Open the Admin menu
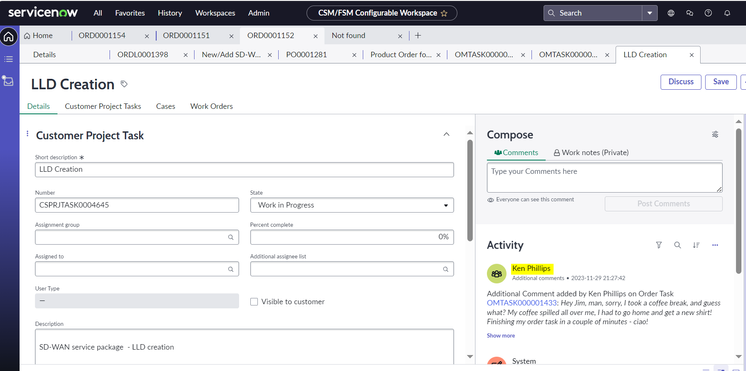746x371 pixels. coord(259,13)
